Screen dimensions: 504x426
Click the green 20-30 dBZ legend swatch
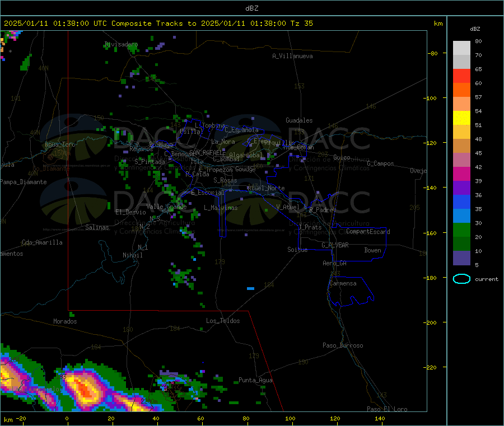(x=461, y=230)
